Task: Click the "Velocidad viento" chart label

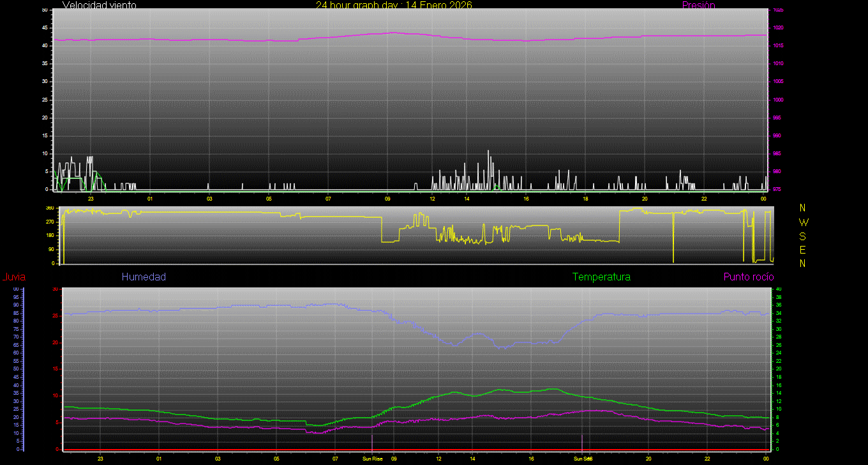Action: pyautogui.click(x=99, y=5)
